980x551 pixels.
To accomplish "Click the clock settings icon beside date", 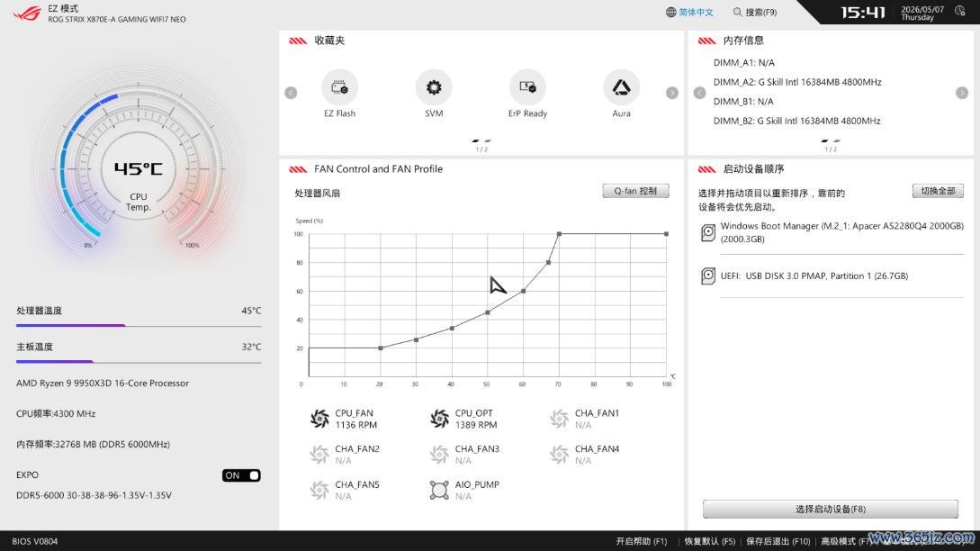I will 960,11.
